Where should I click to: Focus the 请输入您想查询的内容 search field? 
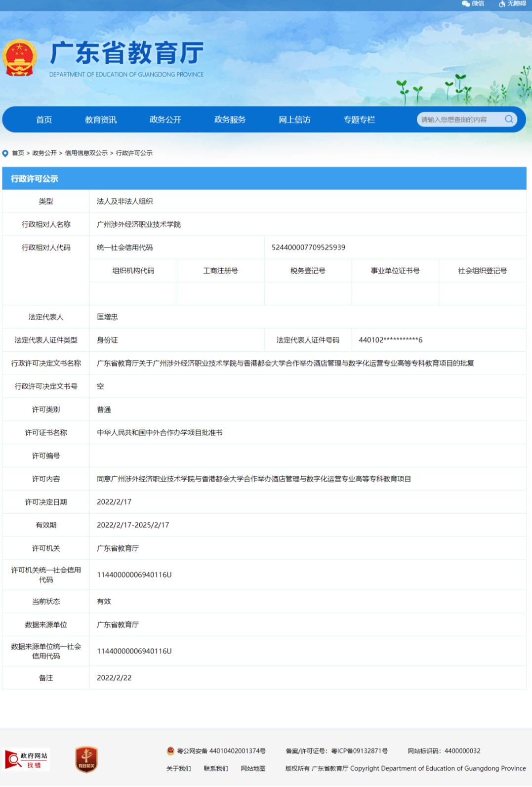point(459,119)
